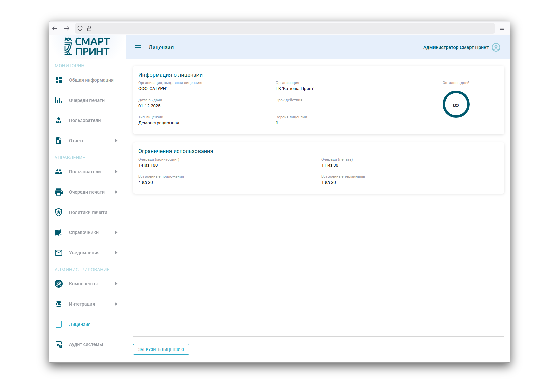Click the group users icon under Управление

coord(59,172)
